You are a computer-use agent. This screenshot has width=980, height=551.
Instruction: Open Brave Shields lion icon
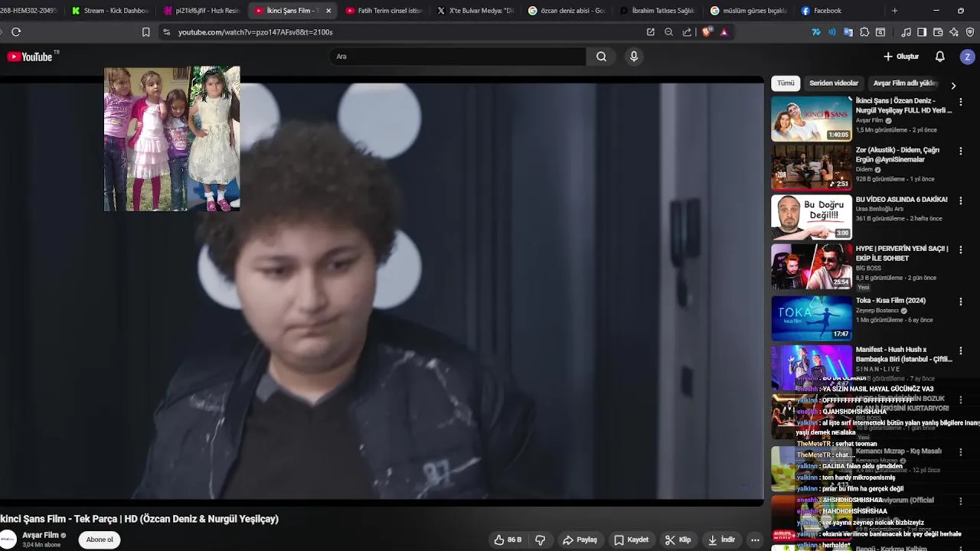point(706,32)
